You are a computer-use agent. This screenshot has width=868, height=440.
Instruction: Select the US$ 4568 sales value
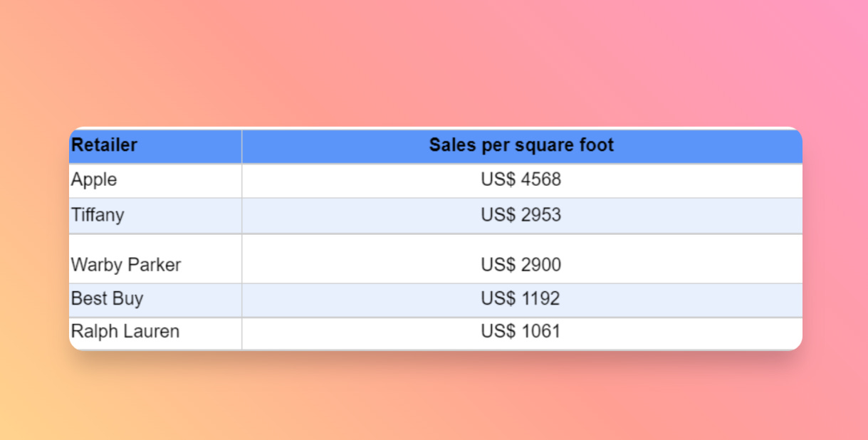tap(521, 179)
